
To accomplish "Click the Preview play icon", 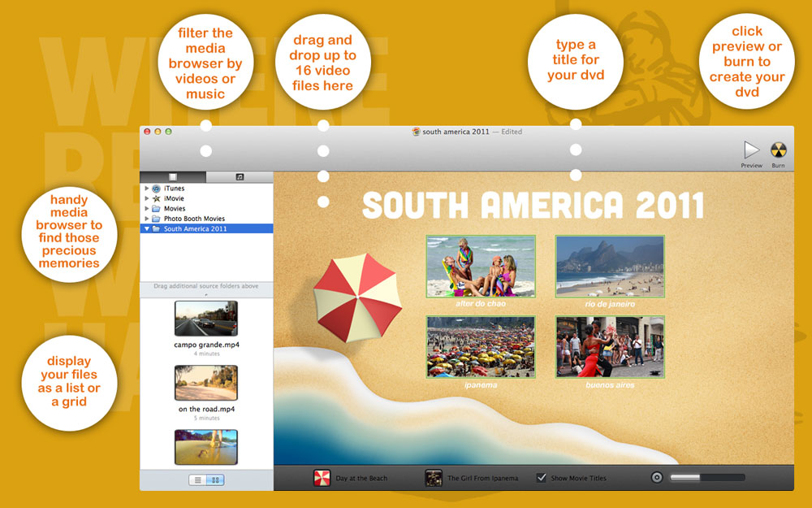I will click(751, 150).
